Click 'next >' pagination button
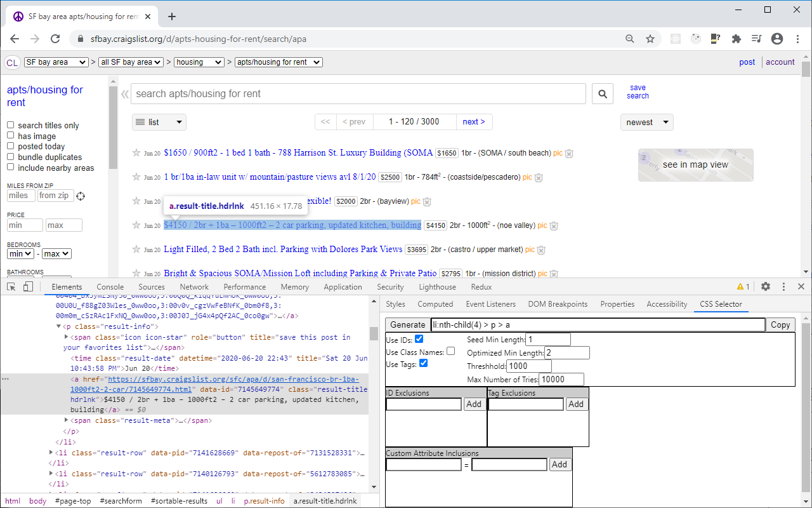The height and width of the screenshot is (508, 812). pyautogui.click(x=474, y=122)
